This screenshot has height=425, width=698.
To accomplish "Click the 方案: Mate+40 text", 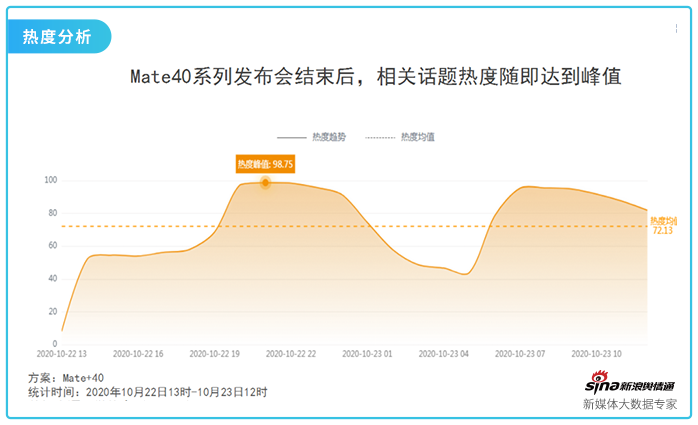I will point(66,378).
